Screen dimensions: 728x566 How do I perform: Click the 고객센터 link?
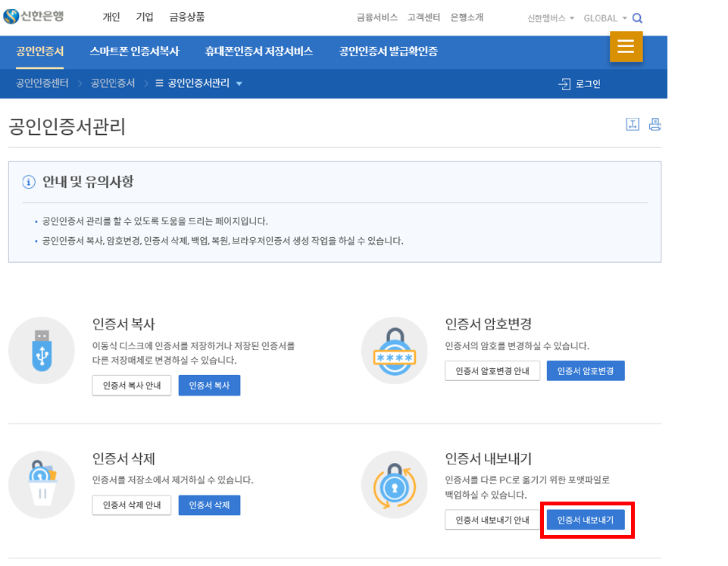[x=423, y=16]
